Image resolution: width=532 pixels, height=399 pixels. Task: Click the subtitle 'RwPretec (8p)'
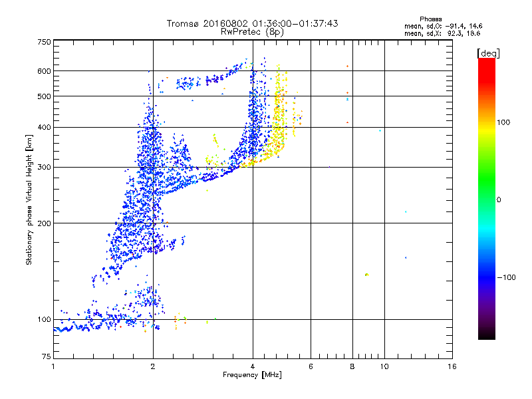click(x=252, y=32)
